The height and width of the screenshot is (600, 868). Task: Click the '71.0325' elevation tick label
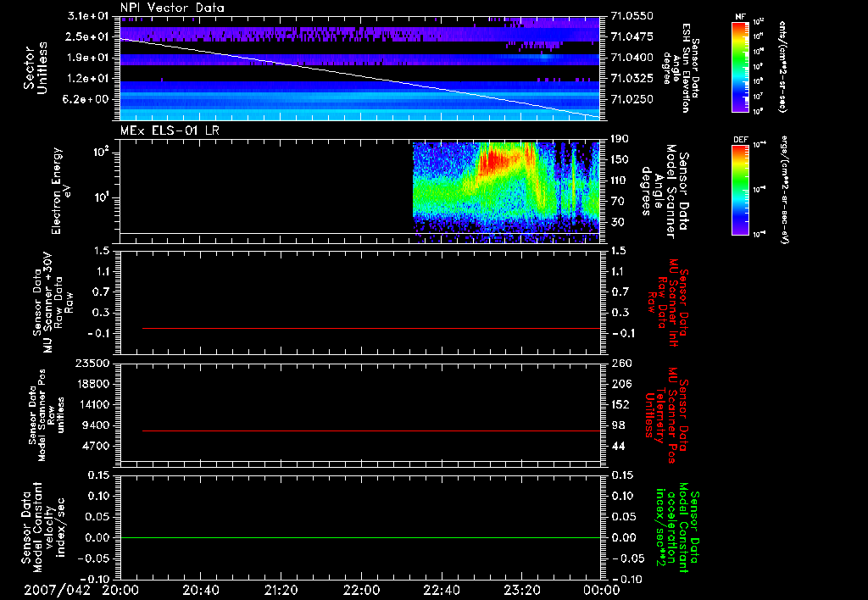[632, 79]
